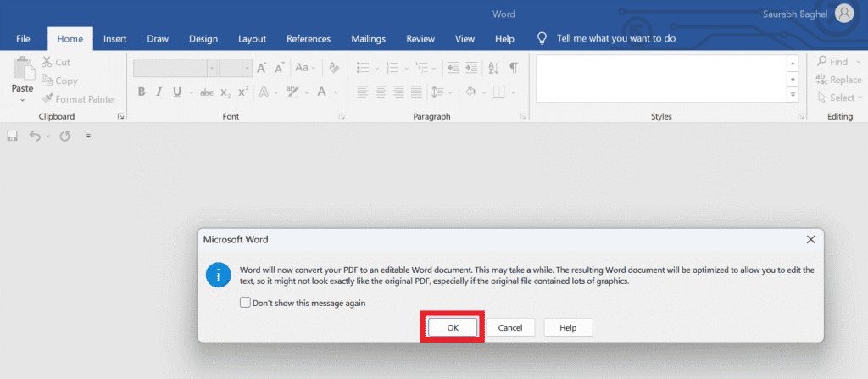Open the Paragraph dialog launcher
The image size is (868, 379).
click(x=522, y=116)
